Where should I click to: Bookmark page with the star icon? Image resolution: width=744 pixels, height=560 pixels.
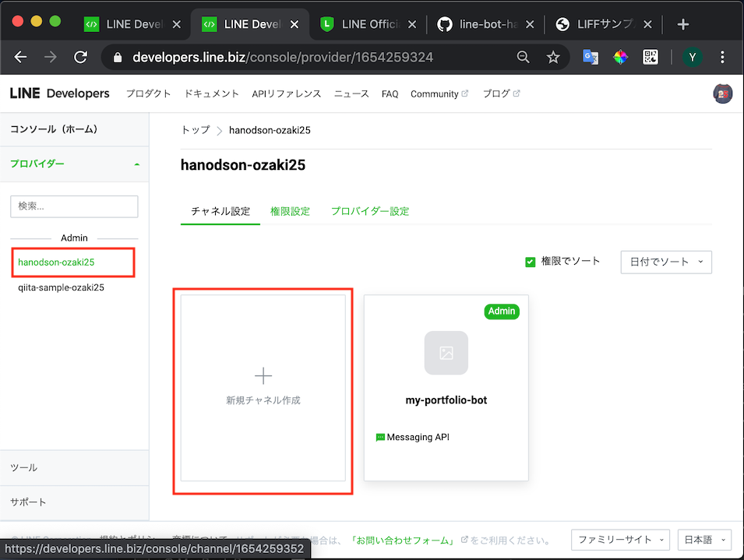553,58
